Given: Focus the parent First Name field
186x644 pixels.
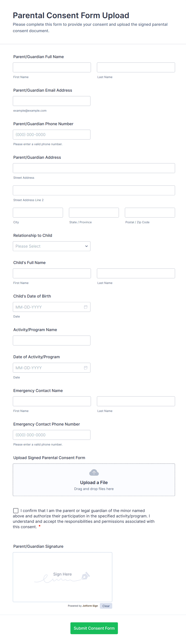Looking at the screenshot, I should 52,67.
